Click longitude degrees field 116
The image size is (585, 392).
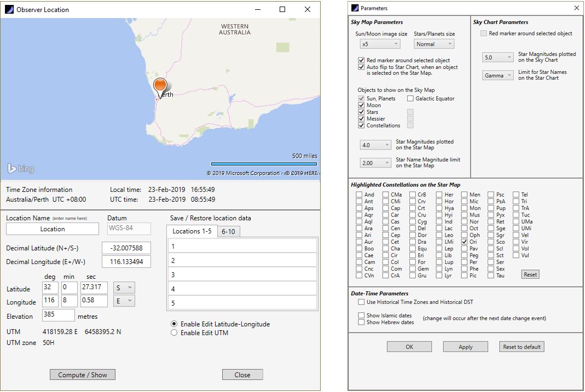tap(50, 301)
